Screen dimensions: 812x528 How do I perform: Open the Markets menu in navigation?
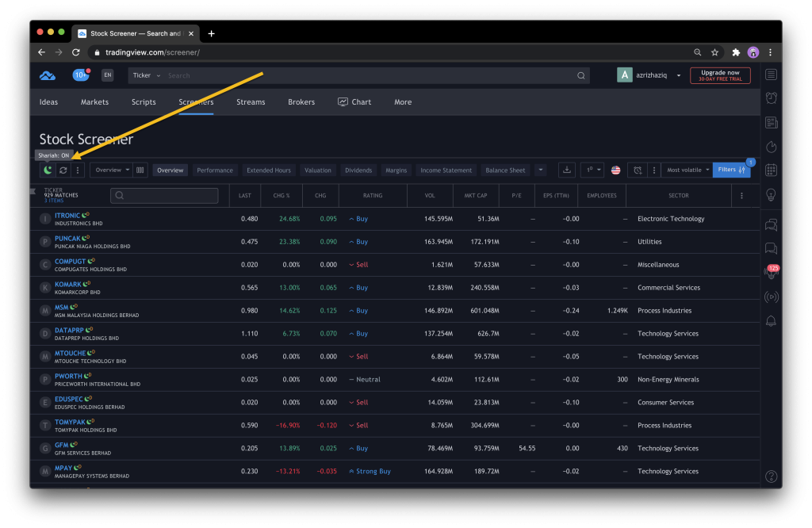(x=94, y=102)
